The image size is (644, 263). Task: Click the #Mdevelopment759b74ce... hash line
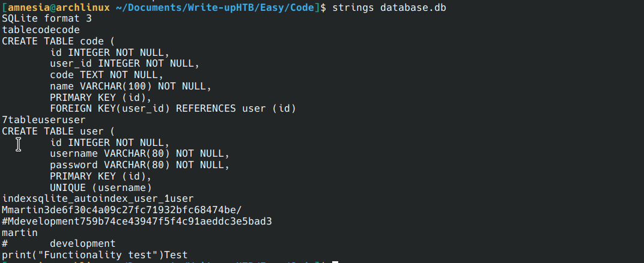coord(136,221)
